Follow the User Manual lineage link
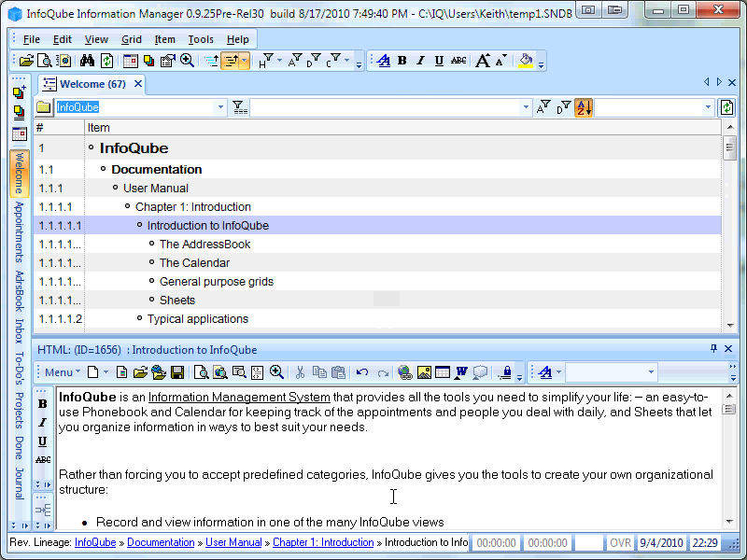747x560 pixels. tap(233, 542)
